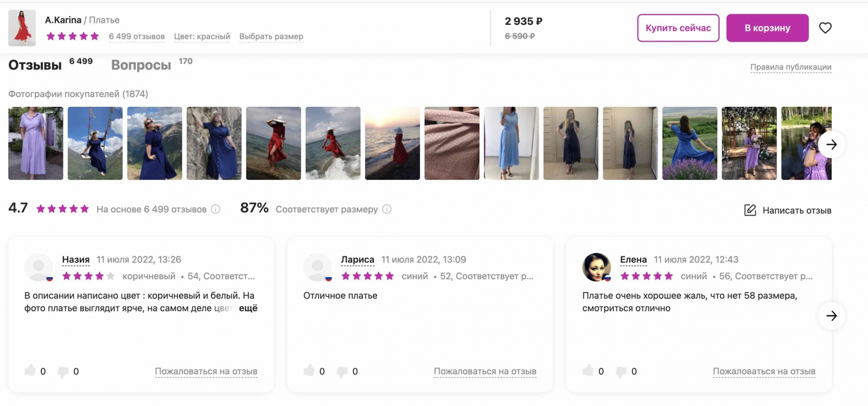Screen dimensions: 868x406
Task: Click Фотографии покупателей (1874) heading
Action: tap(78, 94)
